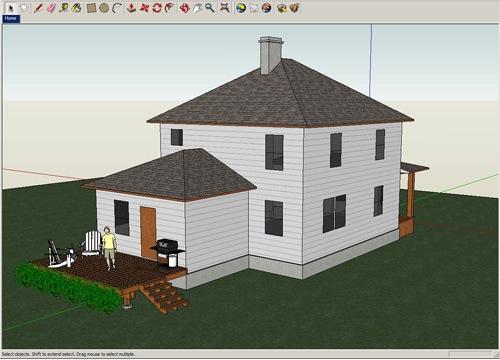Click the status bar hint 'Select objects. Shift to extend select. Drag mouse to select multiple.'

click(68, 354)
